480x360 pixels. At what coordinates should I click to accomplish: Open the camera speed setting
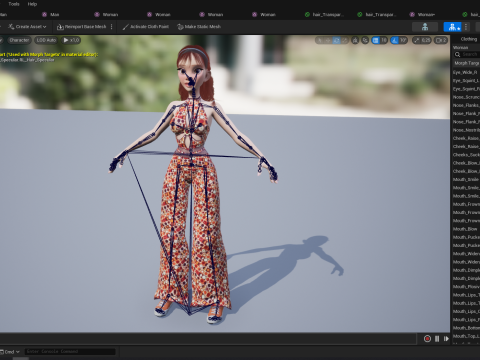[441, 40]
